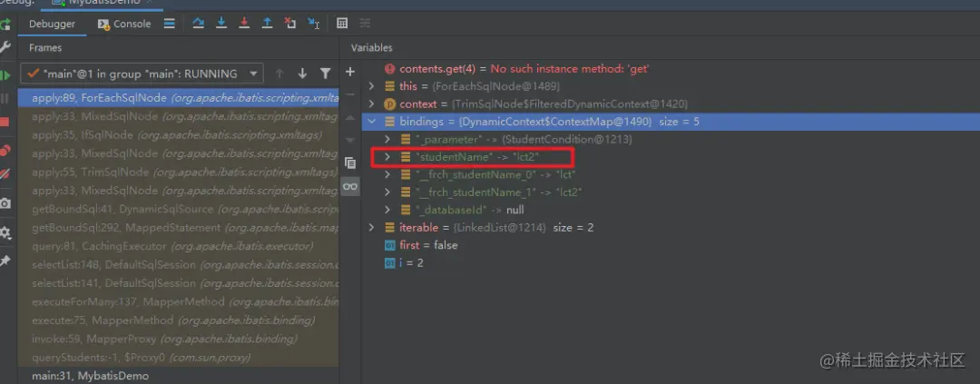Stop the debug session with red square
The height and width of the screenshot is (384, 980).
coord(5,122)
